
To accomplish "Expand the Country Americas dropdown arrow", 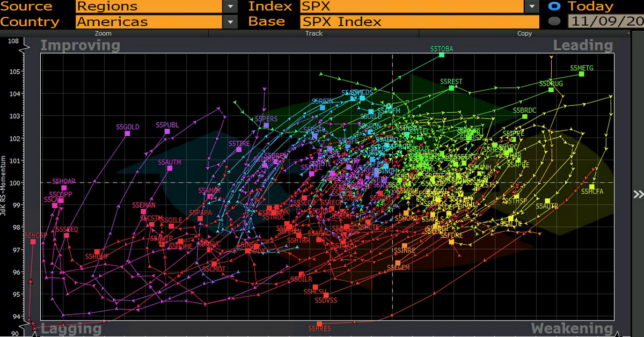I will pyautogui.click(x=230, y=22).
